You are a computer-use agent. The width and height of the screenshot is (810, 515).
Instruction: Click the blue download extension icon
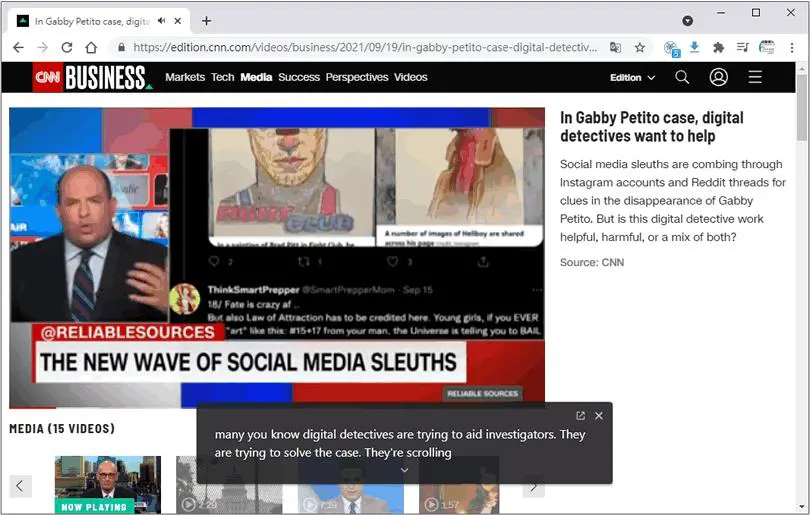(694, 48)
